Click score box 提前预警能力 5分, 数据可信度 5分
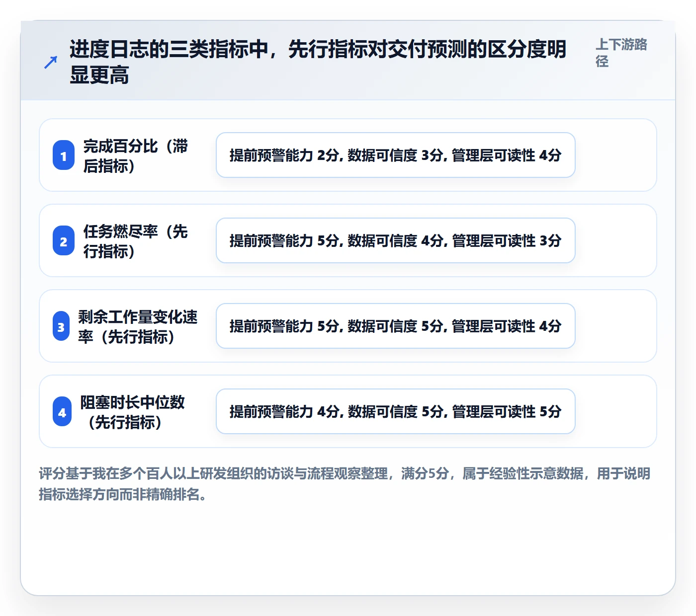696x616 pixels. pos(396,326)
